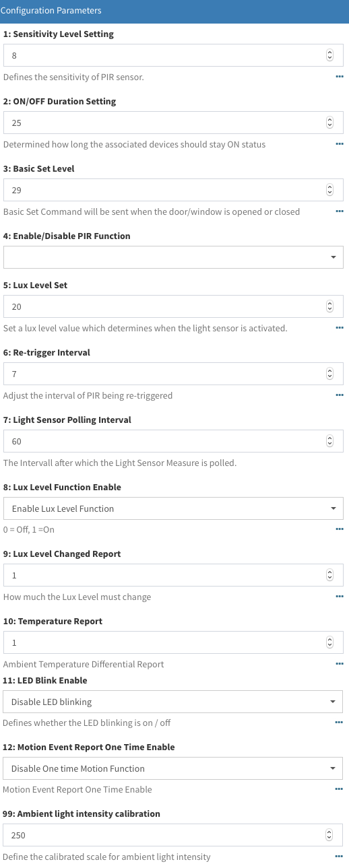Viewport: 349px width, 868px height.
Task: Show ellipsis details under ON/OFF Duration Setting
Action: [340, 144]
